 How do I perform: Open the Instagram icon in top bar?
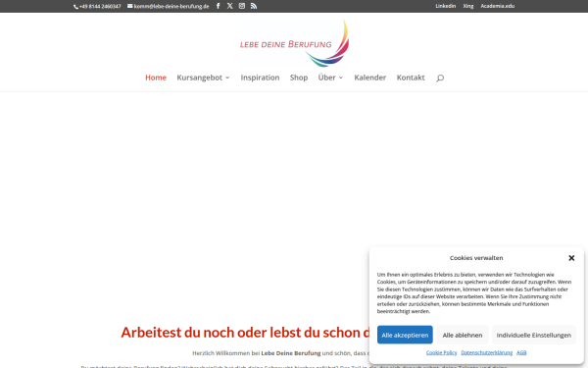(242, 6)
